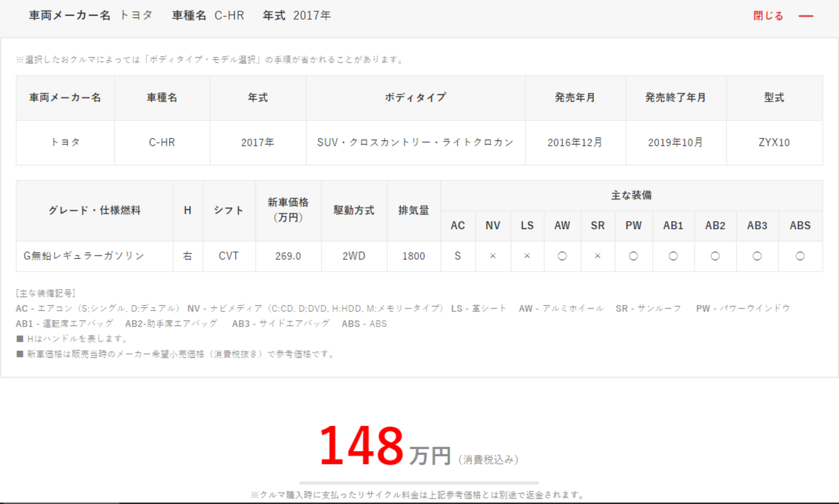Click the ○ mark under AW
This screenshot has height=504, width=839.
click(x=562, y=256)
